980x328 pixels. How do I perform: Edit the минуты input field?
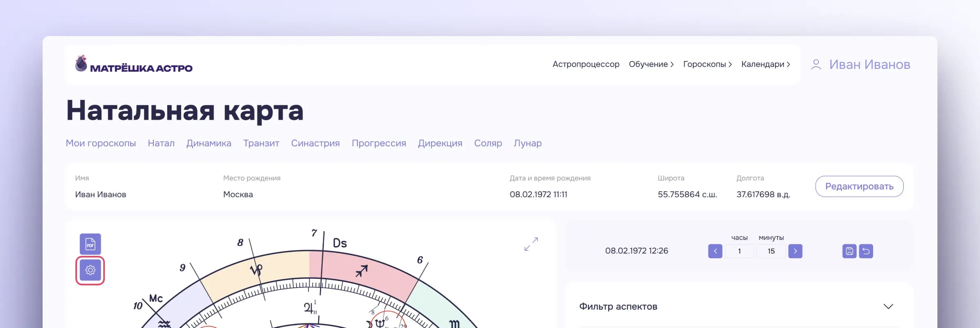(771, 251)
